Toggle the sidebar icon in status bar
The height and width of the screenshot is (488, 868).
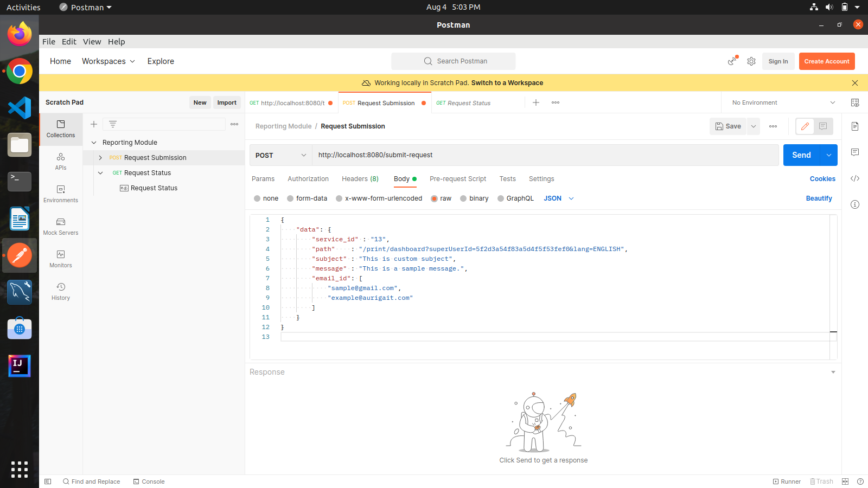tap(48, 481)
